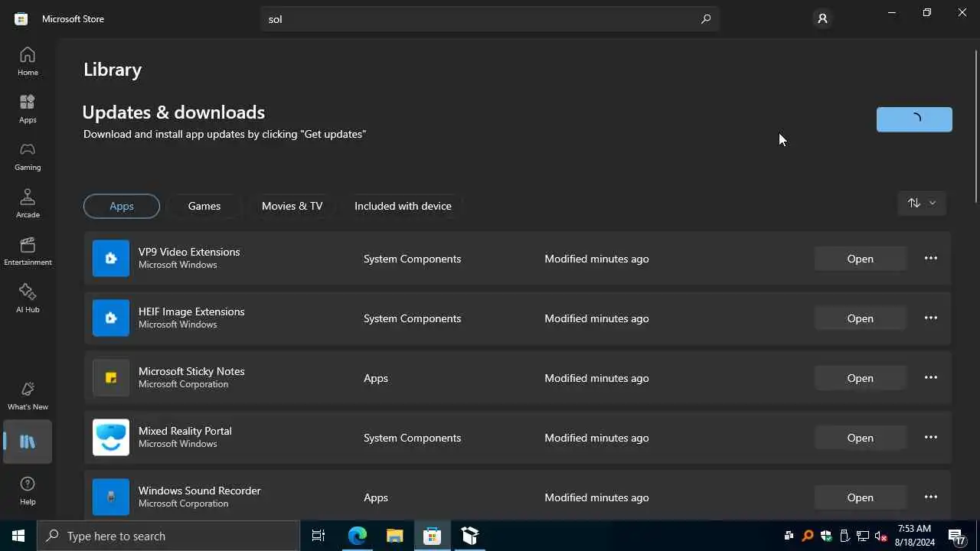Image resolution: width=980 pixels, height=551 pixels.
Task: Select the Movies & TV filter tab
Action: pos(292,206)
